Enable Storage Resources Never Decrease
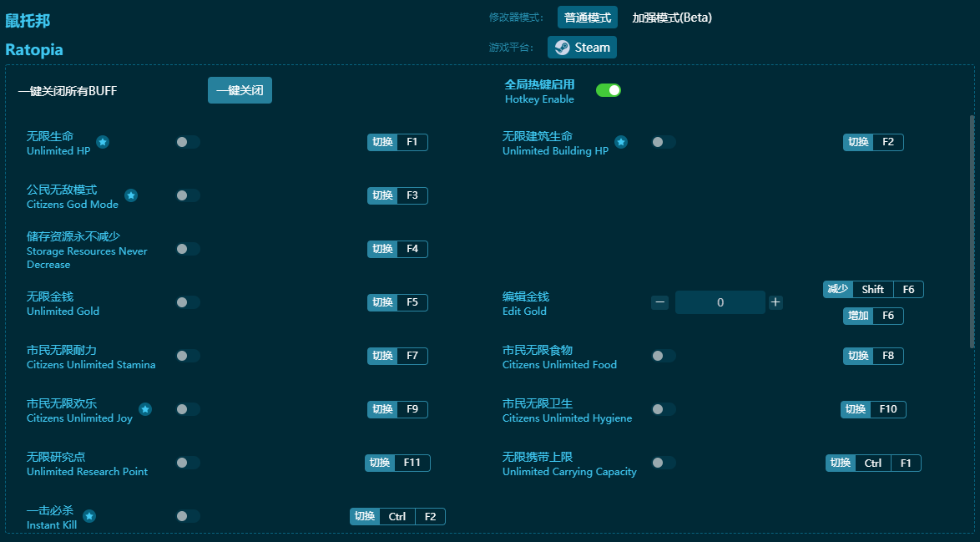 point(187,249)
